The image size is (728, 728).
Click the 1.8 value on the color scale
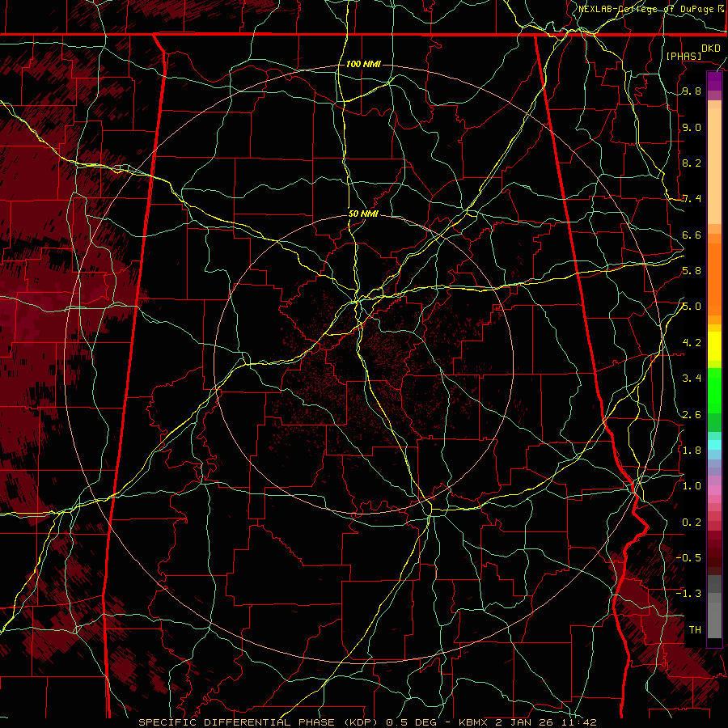(692, 450)
